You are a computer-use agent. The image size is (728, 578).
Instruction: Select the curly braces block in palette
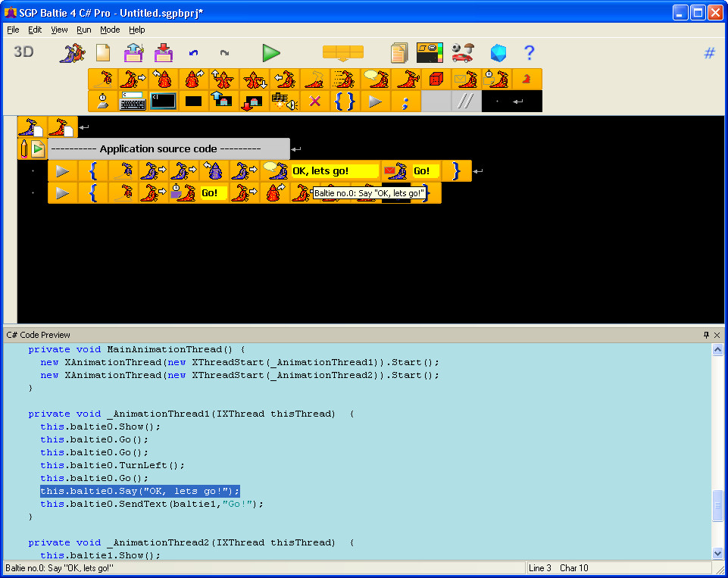[345, 102]
